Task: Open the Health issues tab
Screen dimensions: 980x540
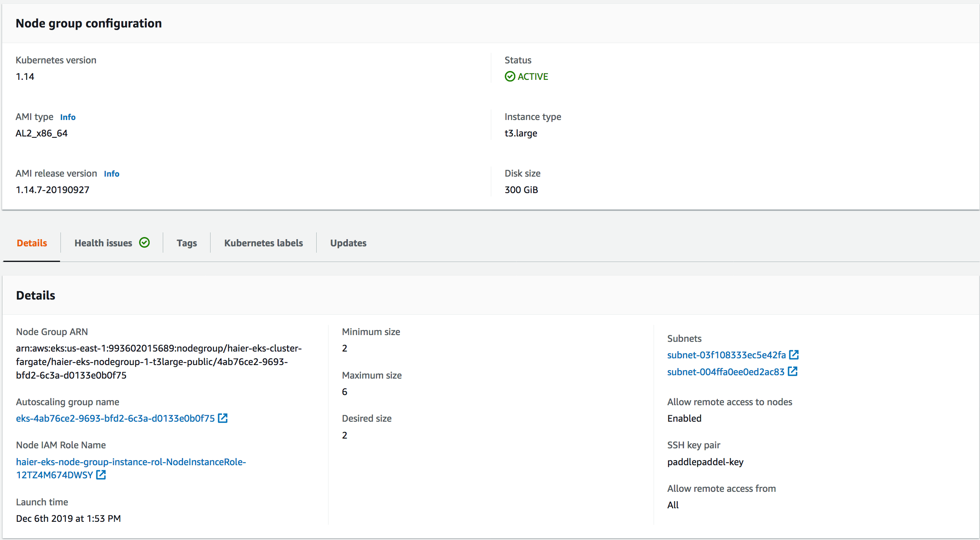Action: tap(104, 243)
